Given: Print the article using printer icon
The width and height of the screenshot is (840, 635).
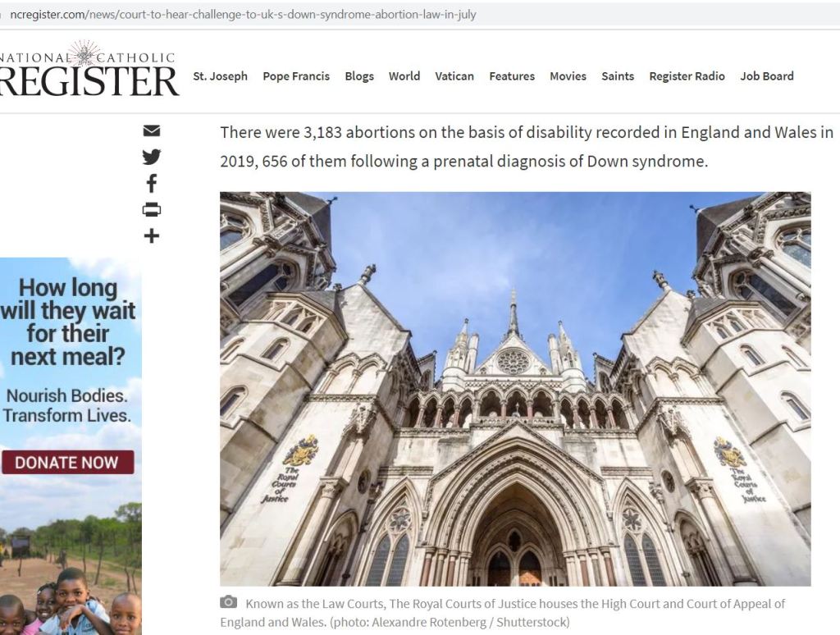Looking at the screenshot, I should 152,209.
